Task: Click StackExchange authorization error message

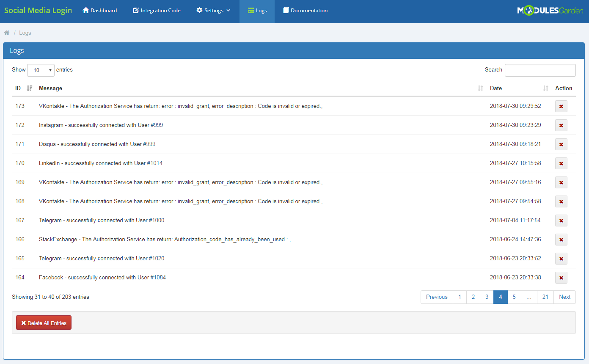Action: click(x=165, y=240)
